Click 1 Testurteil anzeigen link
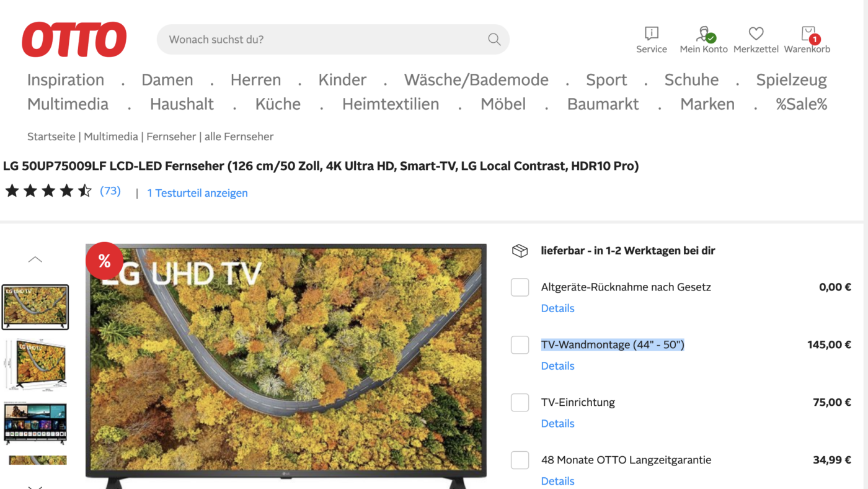 [x=197, y=193]
